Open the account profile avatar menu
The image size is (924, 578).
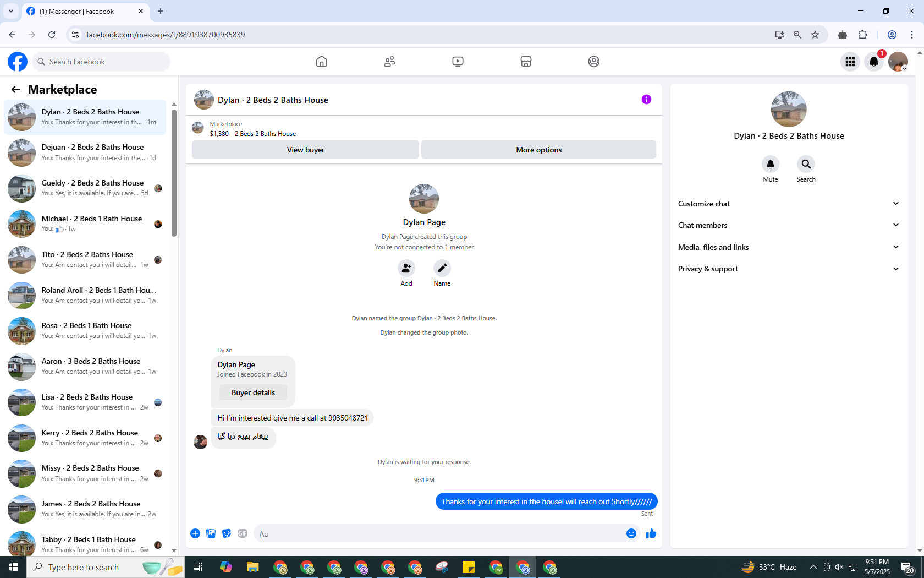(x=898, y=62)
